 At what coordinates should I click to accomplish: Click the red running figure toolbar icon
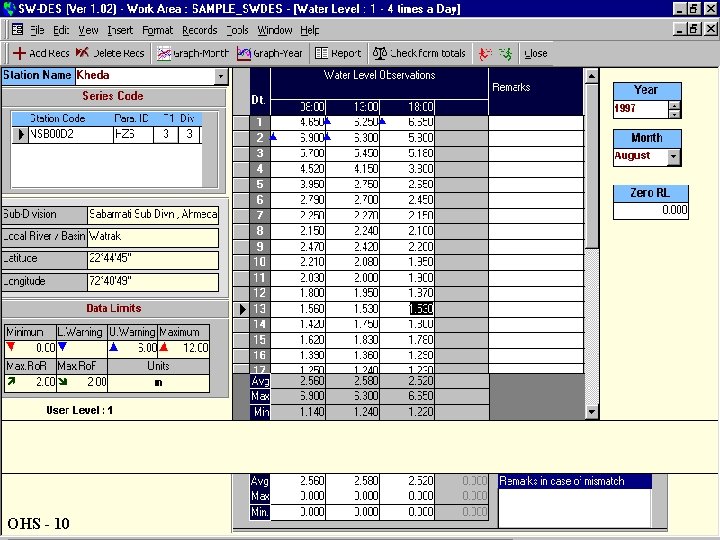(485, 54)
